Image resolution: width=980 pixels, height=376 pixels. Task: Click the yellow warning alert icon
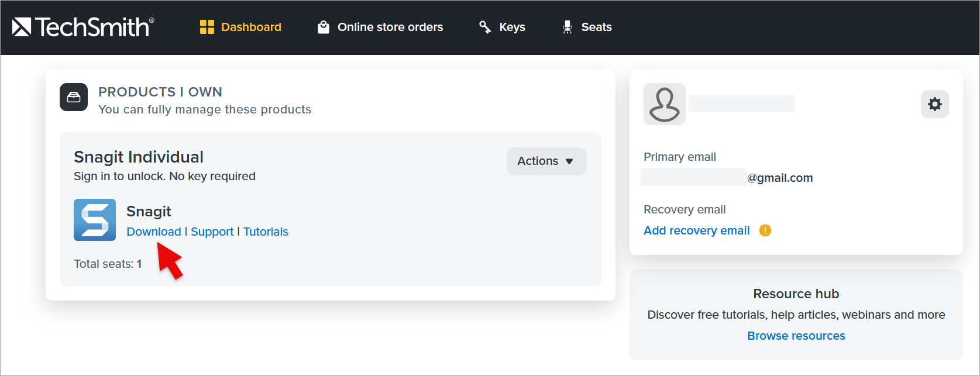[x=765, y=230]
